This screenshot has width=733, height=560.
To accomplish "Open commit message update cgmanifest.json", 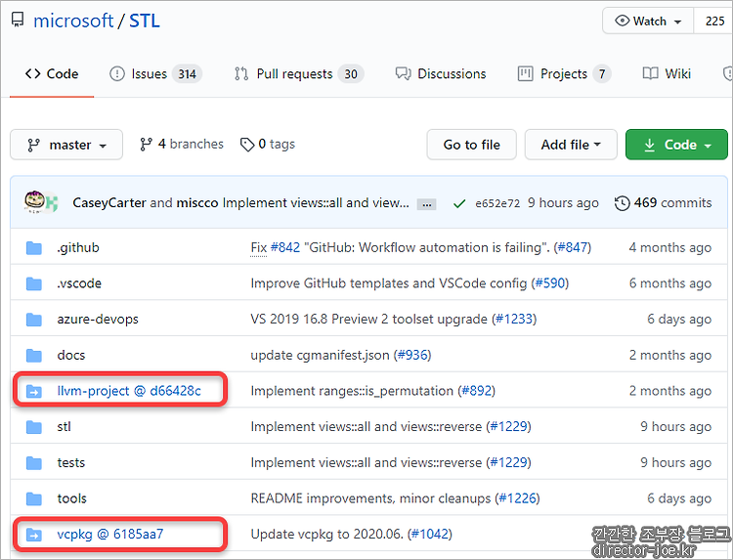I will (320, 355).
